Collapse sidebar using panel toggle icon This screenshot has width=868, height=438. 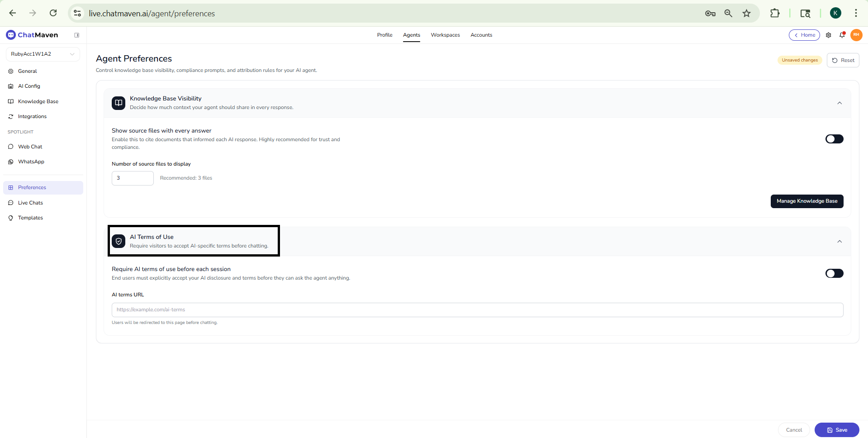[x=77, y=35]
